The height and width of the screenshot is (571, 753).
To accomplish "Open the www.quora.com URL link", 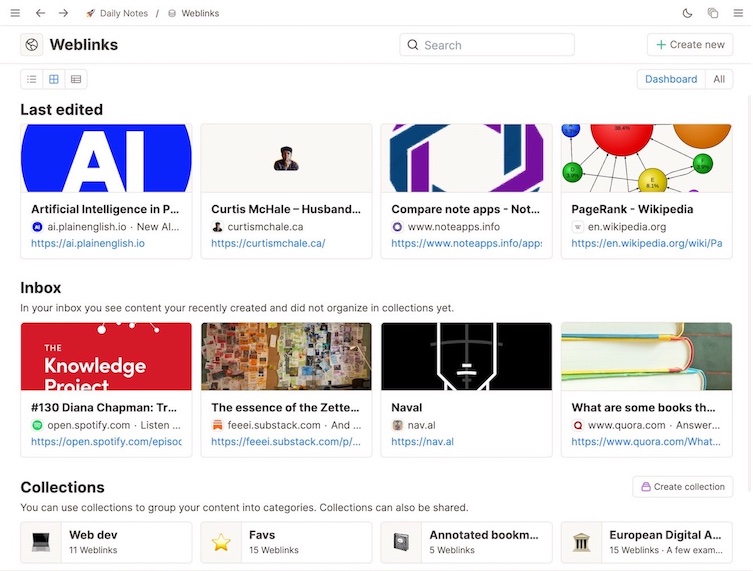I will 646,442.
